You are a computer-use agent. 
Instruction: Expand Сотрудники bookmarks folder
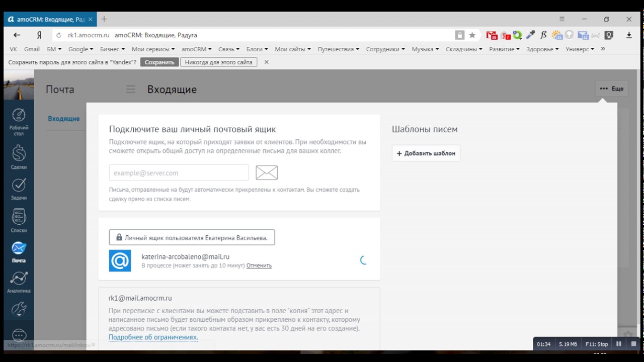(x=385, y=49)
